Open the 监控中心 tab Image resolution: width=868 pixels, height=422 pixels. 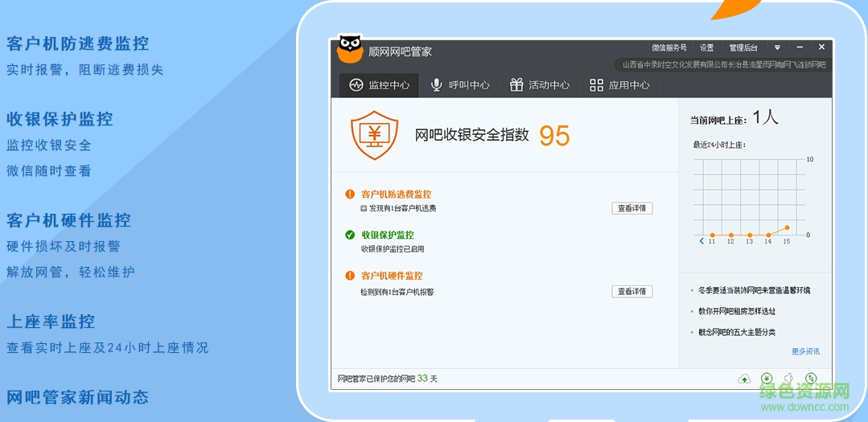(379, 85)
